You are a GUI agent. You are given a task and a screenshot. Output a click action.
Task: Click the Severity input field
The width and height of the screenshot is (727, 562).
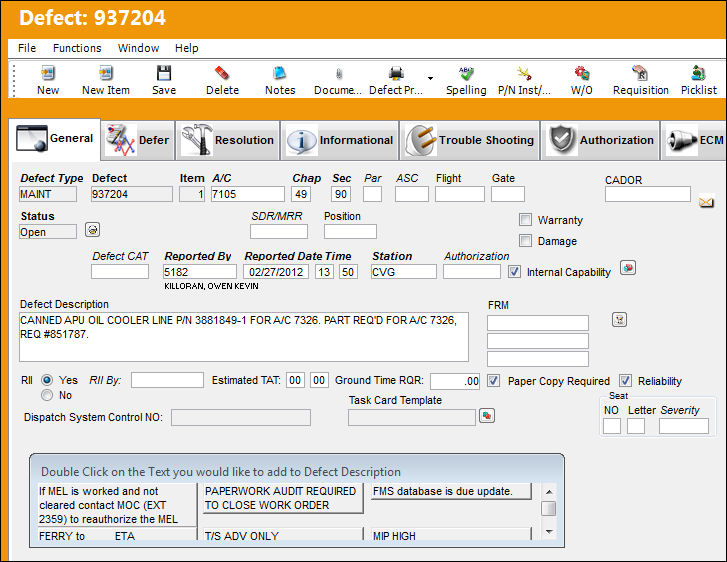(x=684, y=426)
